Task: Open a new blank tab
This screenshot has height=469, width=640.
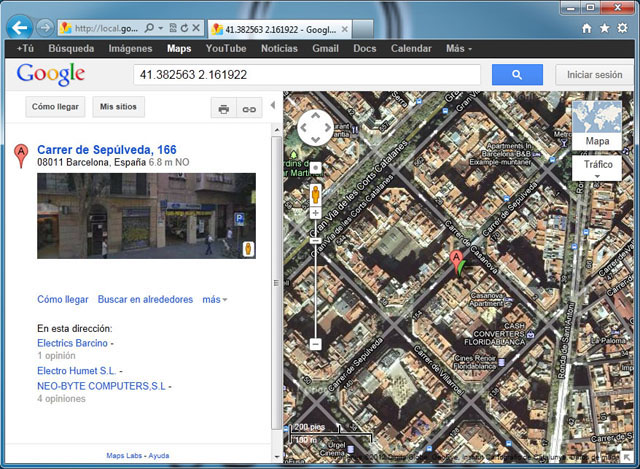Action: (x=362, y=29)
